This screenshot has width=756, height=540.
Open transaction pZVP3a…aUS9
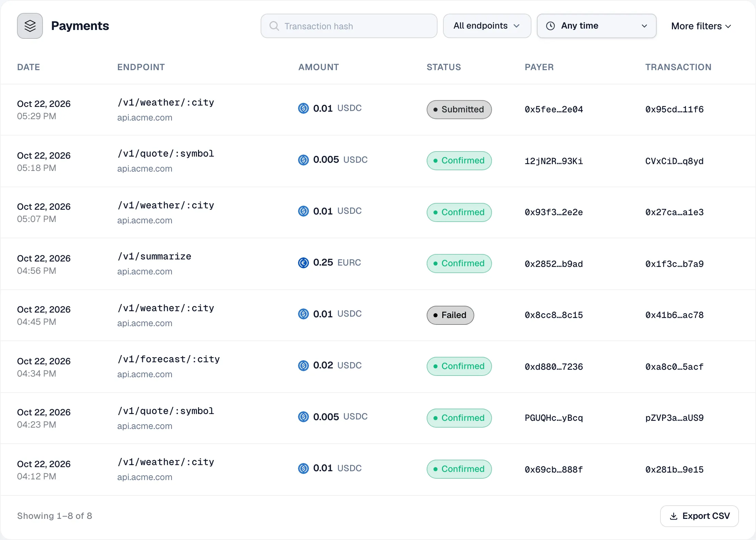point(674,418)
